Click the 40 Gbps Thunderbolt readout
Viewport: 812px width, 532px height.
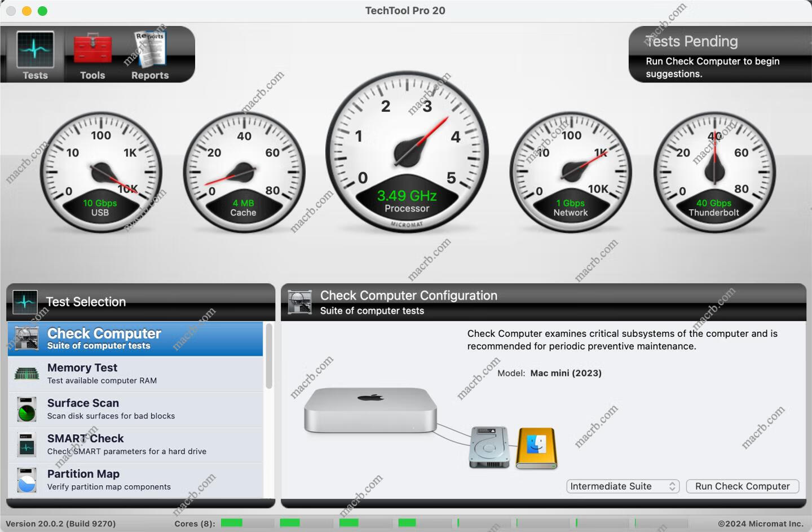[714, 203]
